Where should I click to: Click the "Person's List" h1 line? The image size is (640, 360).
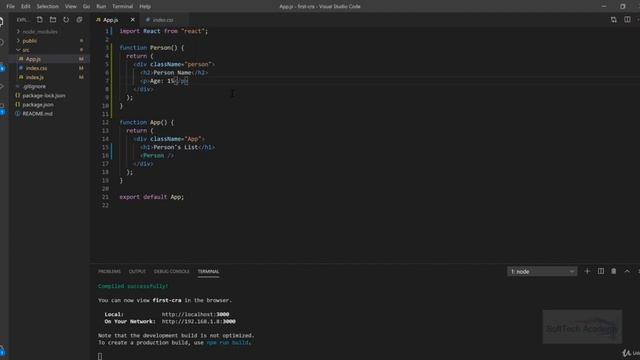click(x=178, y=147)
